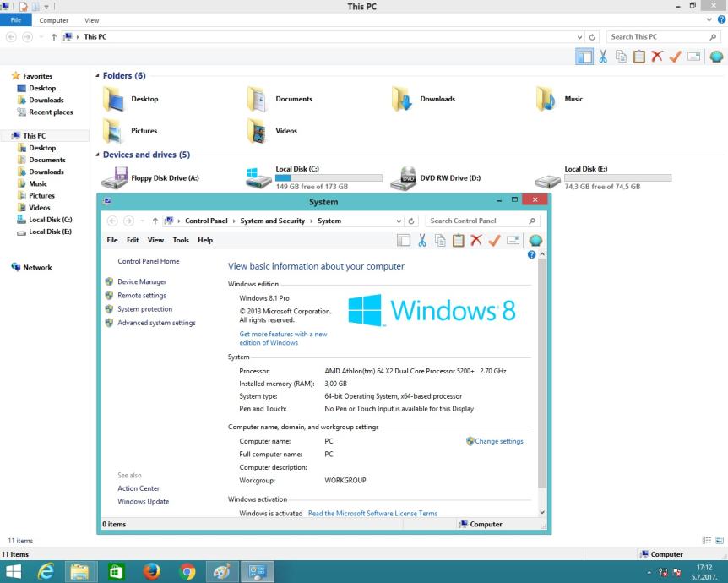Click Change settings link

coord(498,441)
